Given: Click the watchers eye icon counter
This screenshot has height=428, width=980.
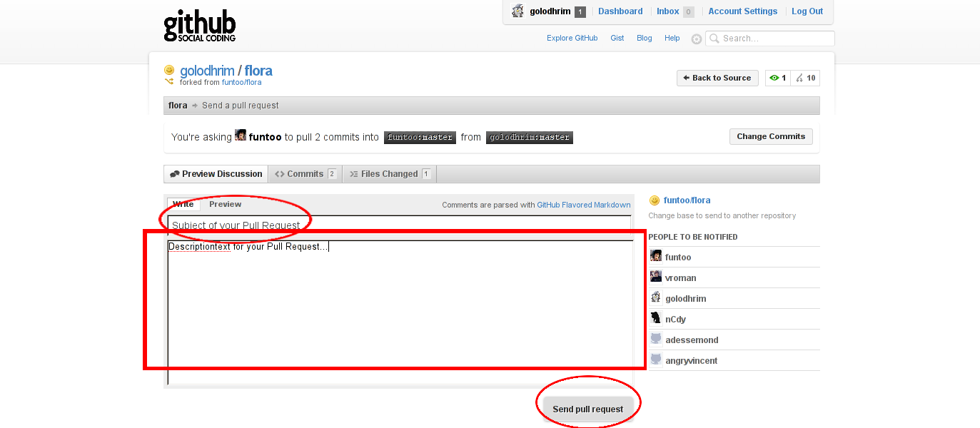Looking at the screenshot, I should pyautogui.click(x=778, y=78).
